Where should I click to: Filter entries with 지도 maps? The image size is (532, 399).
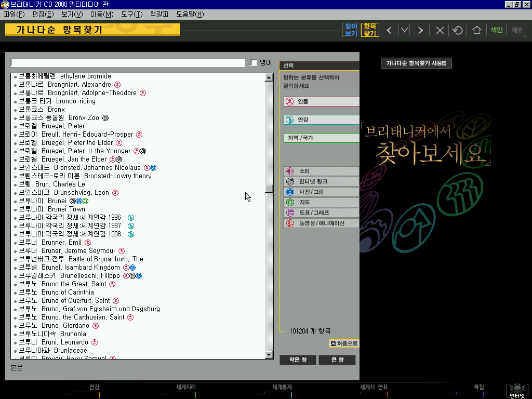click(321, 202)
